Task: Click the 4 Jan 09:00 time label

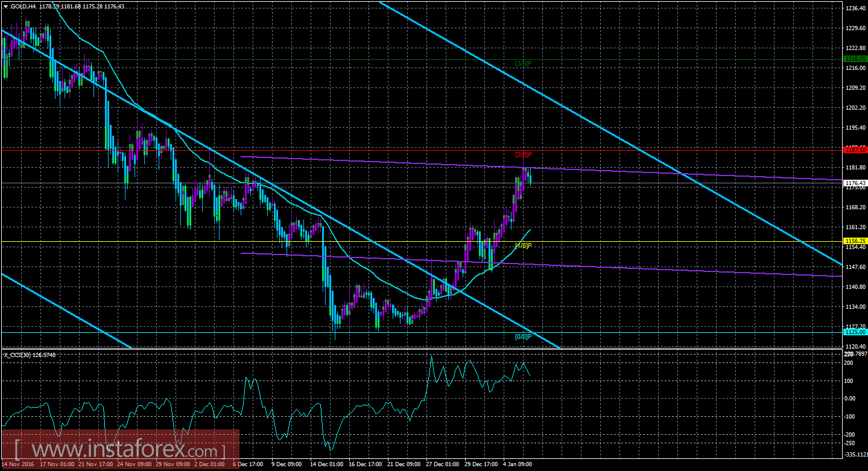Action: (517, 465)
